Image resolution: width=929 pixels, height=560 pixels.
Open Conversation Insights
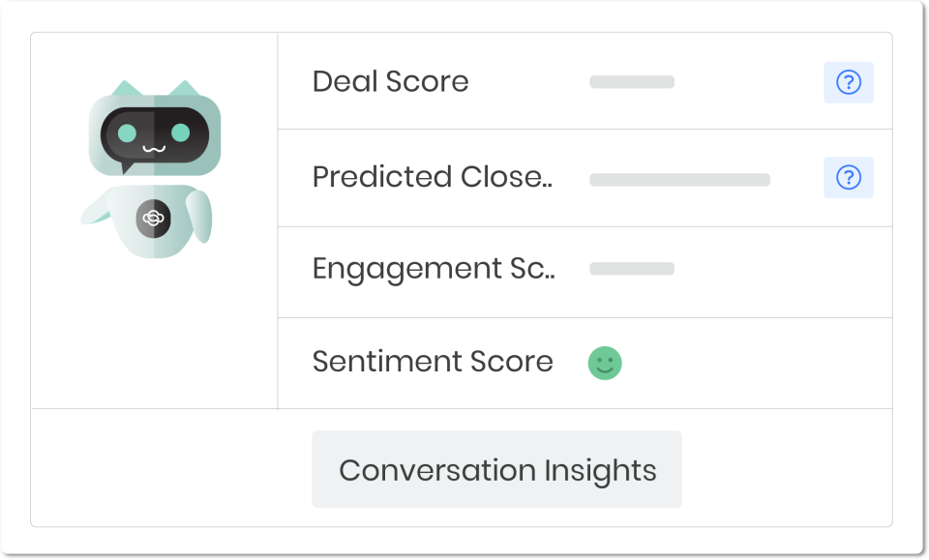tap(496, 470)
